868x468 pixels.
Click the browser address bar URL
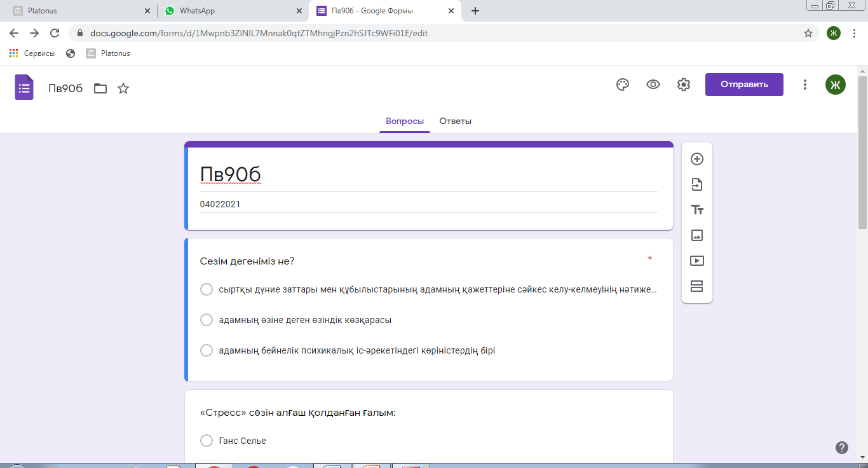[259, 33]
